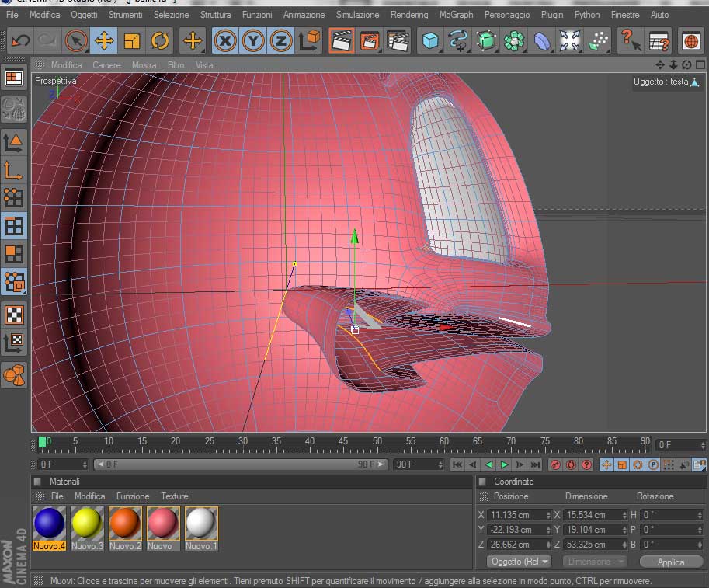
Task: Select the Rotate tool
Action: pos(160,40)
